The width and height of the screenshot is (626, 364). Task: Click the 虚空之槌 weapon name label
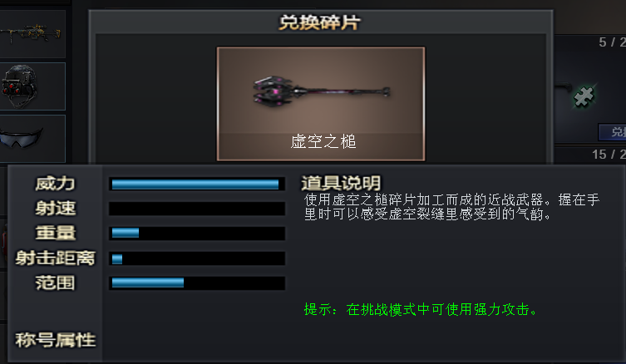[x=323, y=141]
